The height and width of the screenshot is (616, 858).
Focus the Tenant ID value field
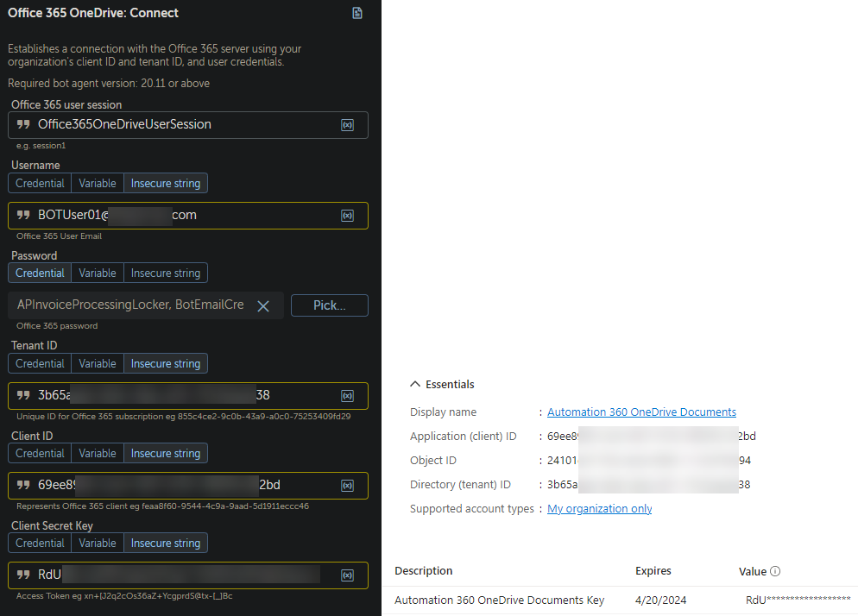pos(187,395)
